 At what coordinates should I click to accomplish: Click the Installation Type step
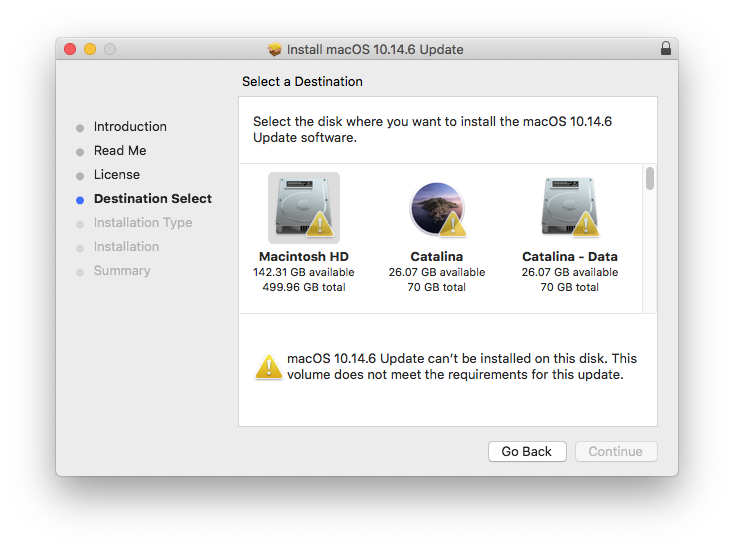[x=143, y=222]
